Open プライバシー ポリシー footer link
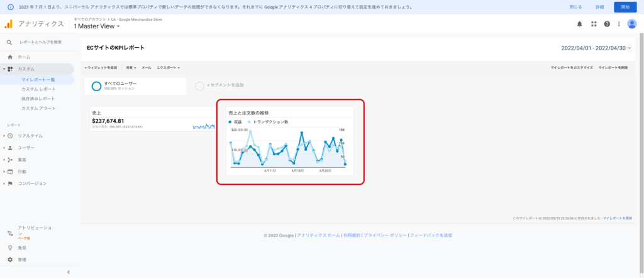Screen dimensions: 644x278 coord(386,236)
